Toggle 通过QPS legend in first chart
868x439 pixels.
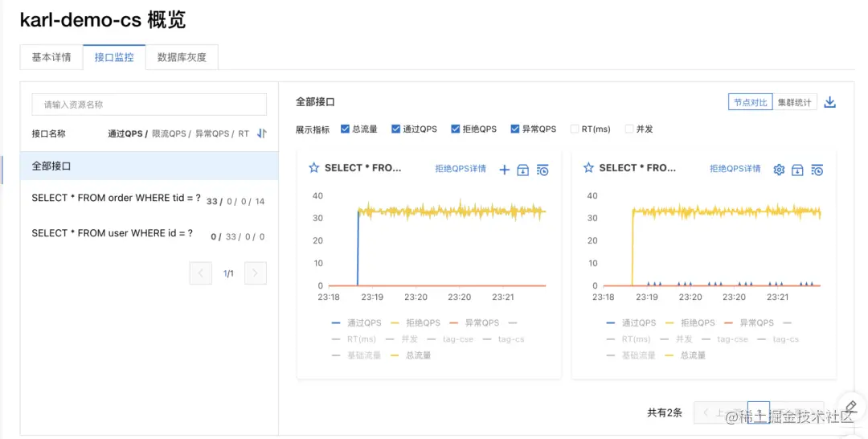357,322
